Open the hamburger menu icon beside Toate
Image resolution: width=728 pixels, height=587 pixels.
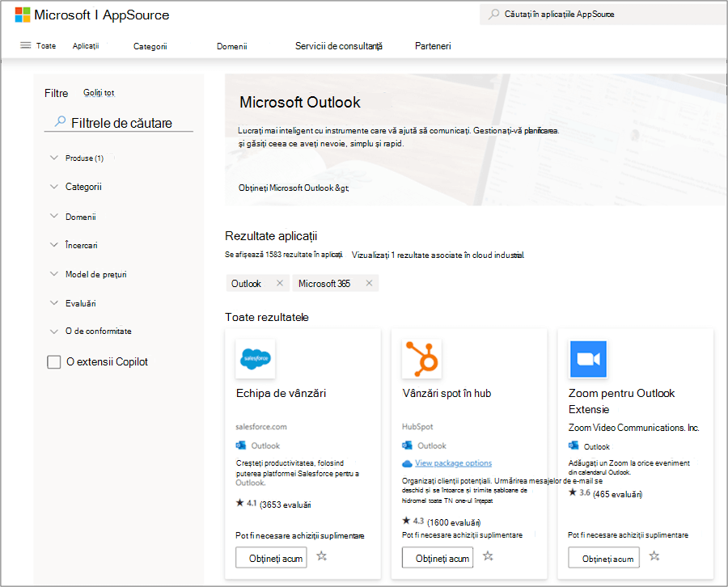point(26,45)
